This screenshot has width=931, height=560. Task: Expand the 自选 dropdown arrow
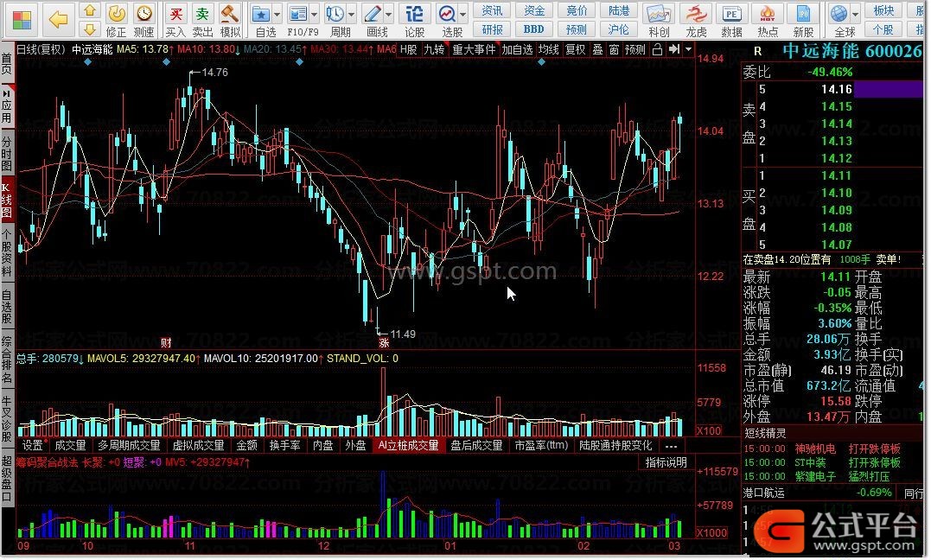click(x=277, y=14)
